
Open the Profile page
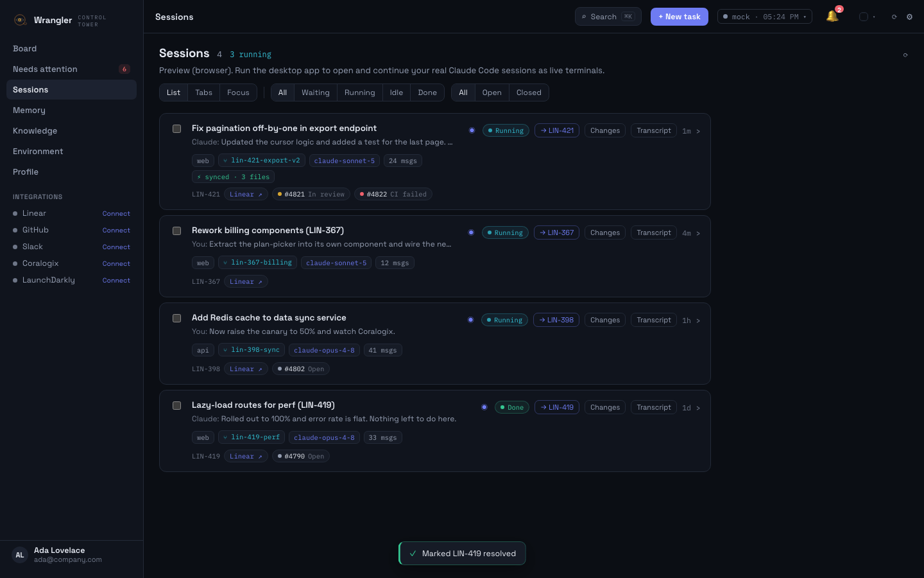coord(71,171)
